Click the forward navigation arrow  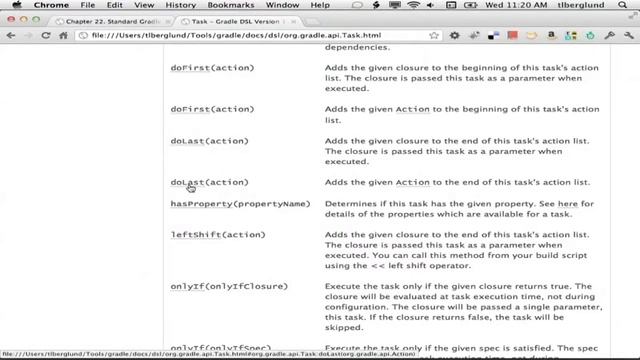tap(28, 36)
